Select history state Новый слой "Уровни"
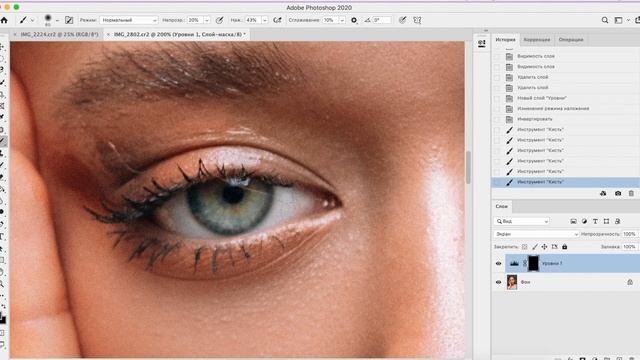The image size is (640, 360). [x=566, y=98]
